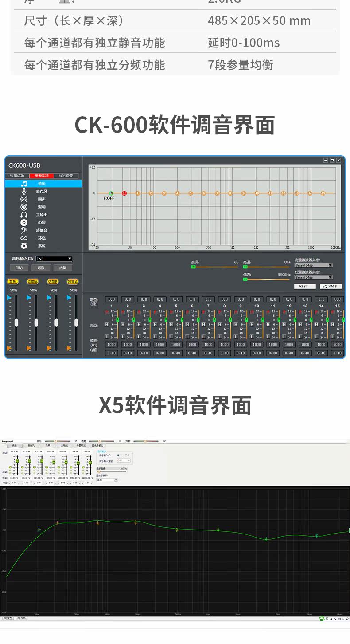Switch to X5 主输出 tab
Image resolution: width=350 pixels, height=644 pixels.
pos(64,445)
